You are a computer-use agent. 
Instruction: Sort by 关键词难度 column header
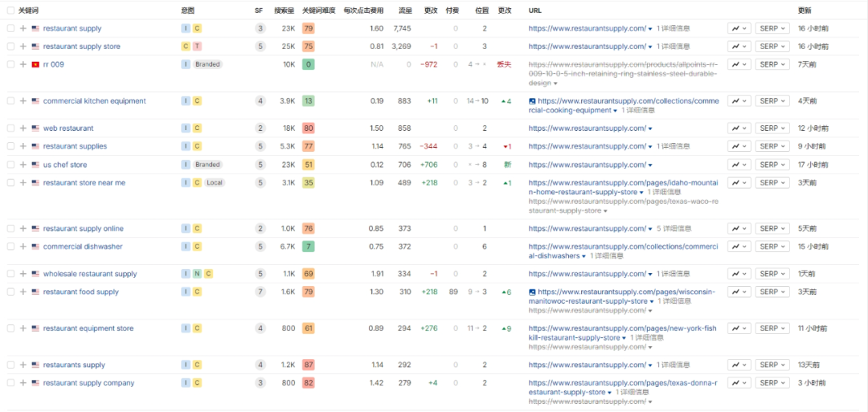click(x=319, y=10)
